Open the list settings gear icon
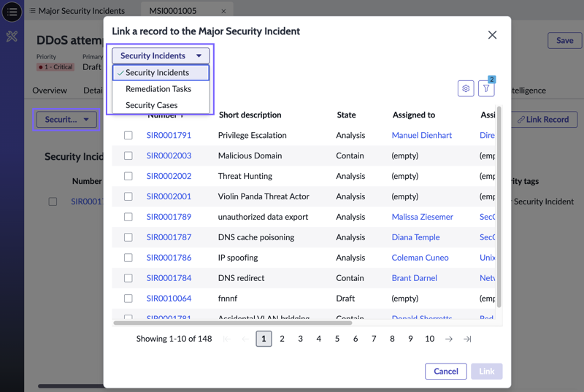The height and width of the screenshot is (392, 584). [x=466, y=88]
